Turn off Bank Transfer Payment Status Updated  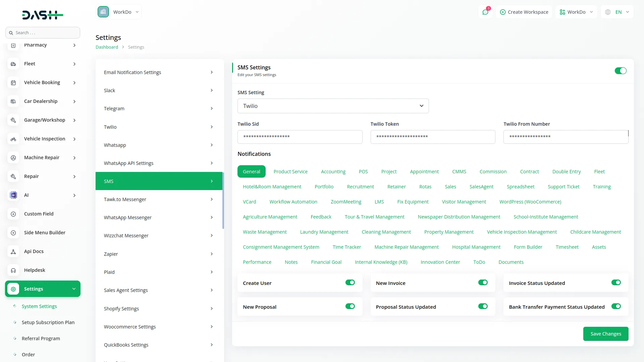point(616,306)
